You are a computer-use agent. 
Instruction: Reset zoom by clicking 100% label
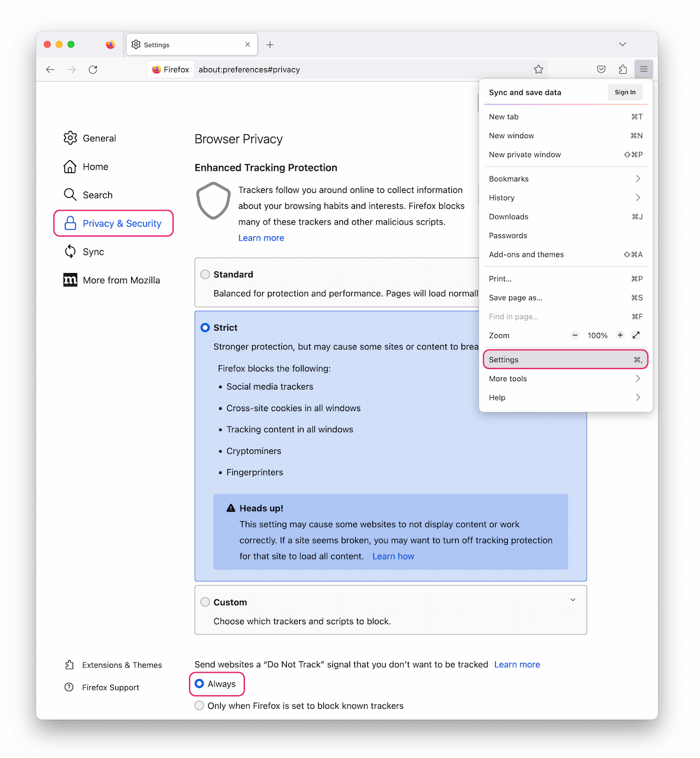598,335
